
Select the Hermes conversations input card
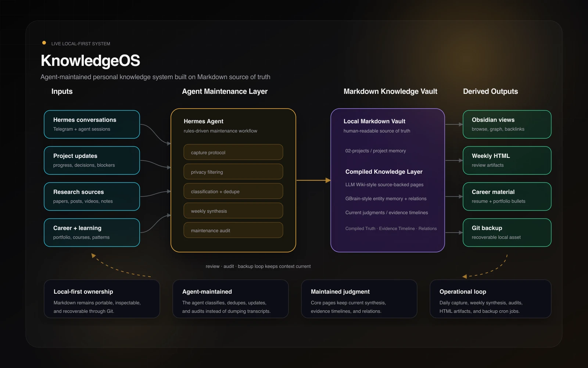tap(92, 124)
